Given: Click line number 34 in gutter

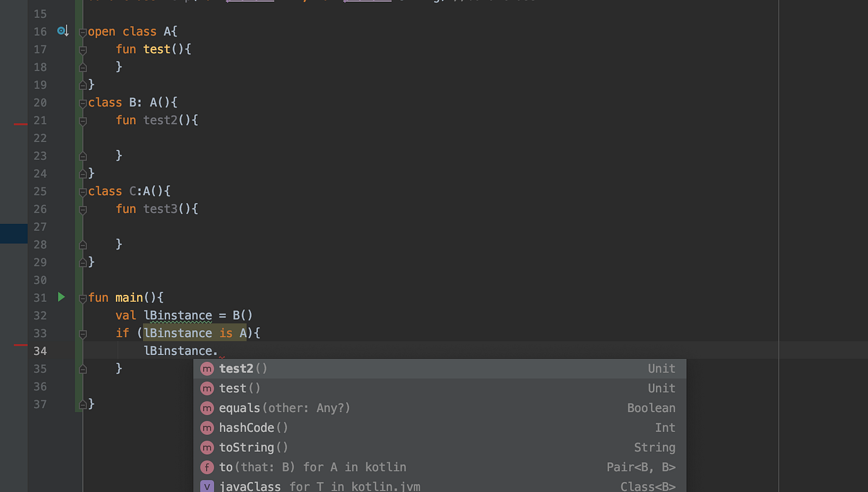Looking at the screenshot, I should click(x=40, y=351).
